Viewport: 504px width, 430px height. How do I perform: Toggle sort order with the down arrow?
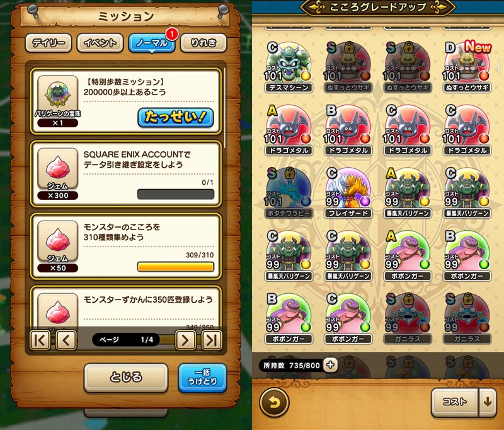[x=488, y=402]
